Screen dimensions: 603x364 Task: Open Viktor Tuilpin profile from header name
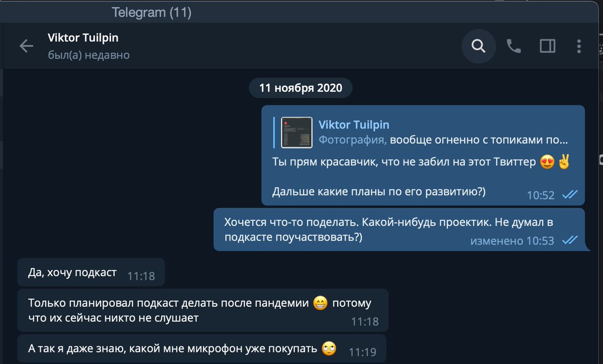pyautogui.click(x=83, y=38)
